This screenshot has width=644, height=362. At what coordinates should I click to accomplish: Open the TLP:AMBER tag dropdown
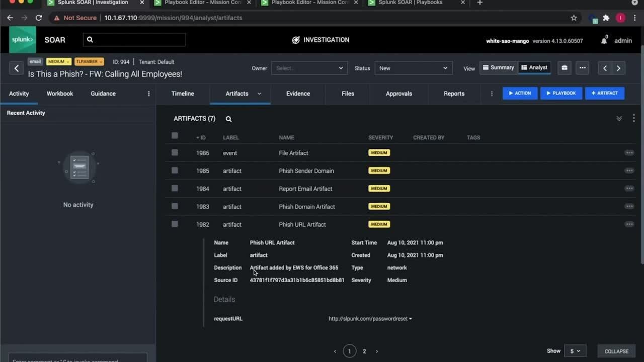pyautogui.click(x=89, y=62)
